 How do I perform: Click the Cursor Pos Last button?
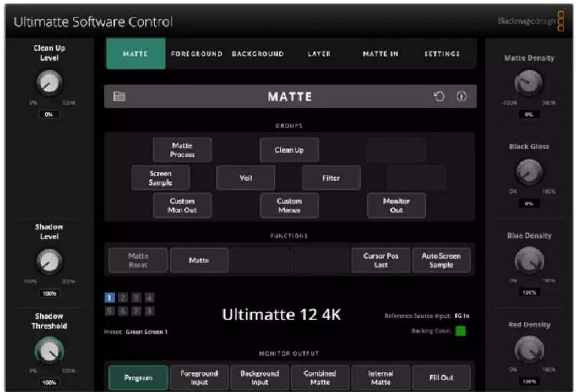(x=381, y=260)
